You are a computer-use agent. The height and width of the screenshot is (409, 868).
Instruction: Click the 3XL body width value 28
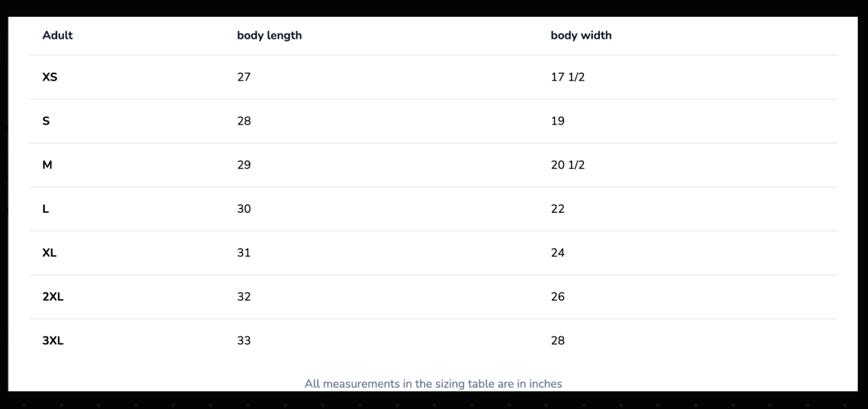coord(558,341)
